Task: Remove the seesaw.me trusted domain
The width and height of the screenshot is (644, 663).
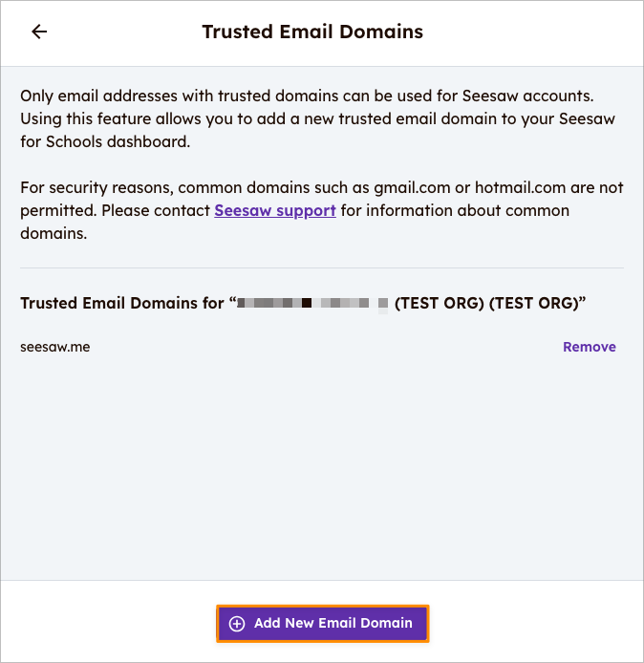Action: pos(589,347)
